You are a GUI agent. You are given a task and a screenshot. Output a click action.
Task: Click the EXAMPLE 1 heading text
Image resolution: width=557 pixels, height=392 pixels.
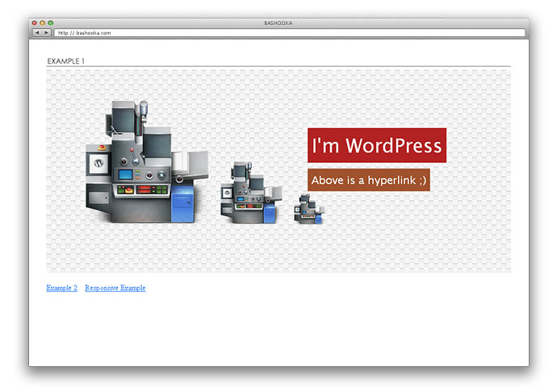(x=65, y=61)
